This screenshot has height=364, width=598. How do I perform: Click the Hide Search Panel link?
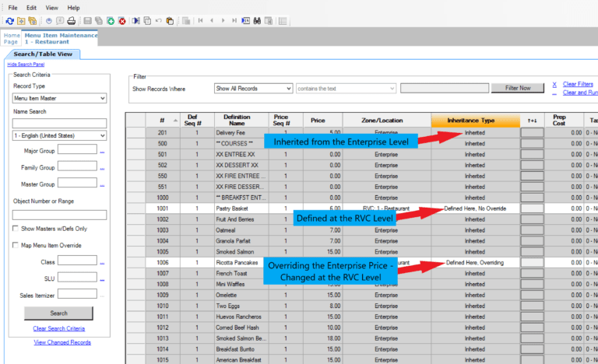tap(26, 65)
